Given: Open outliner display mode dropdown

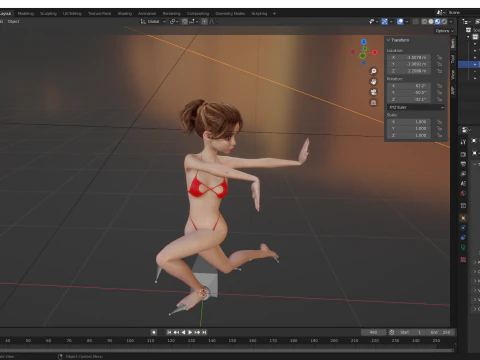Looking at the screenshot, I should 466,21.
